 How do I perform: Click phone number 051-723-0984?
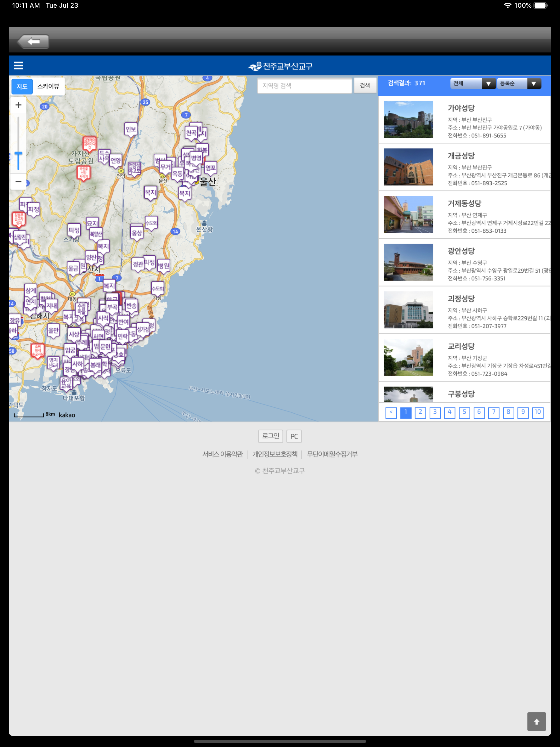pyautogui.click(x=489, y=373)
